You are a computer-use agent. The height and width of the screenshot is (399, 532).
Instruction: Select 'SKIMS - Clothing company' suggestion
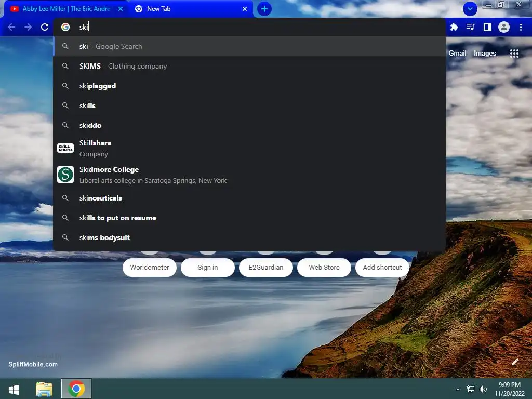click(x=249, y=66)
